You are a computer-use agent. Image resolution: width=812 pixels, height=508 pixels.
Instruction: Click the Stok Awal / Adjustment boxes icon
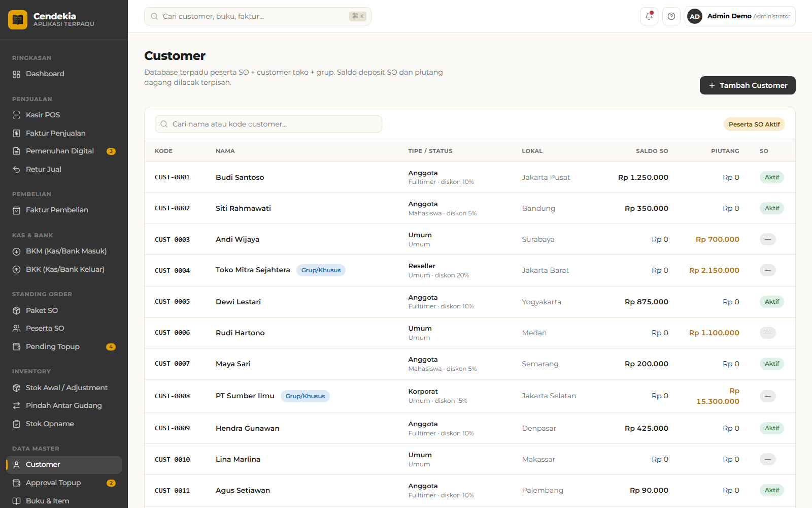point(17,388)
